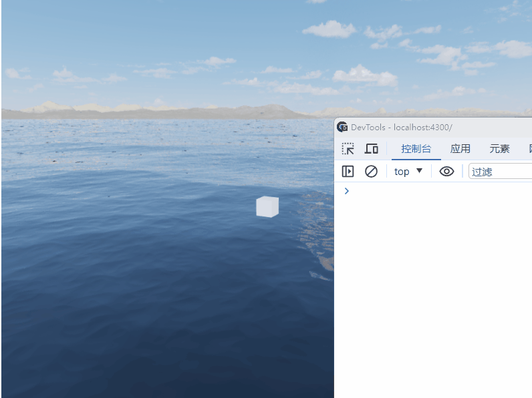Show the console sidebar panel
532x398 pixels.
coord(348,172)
